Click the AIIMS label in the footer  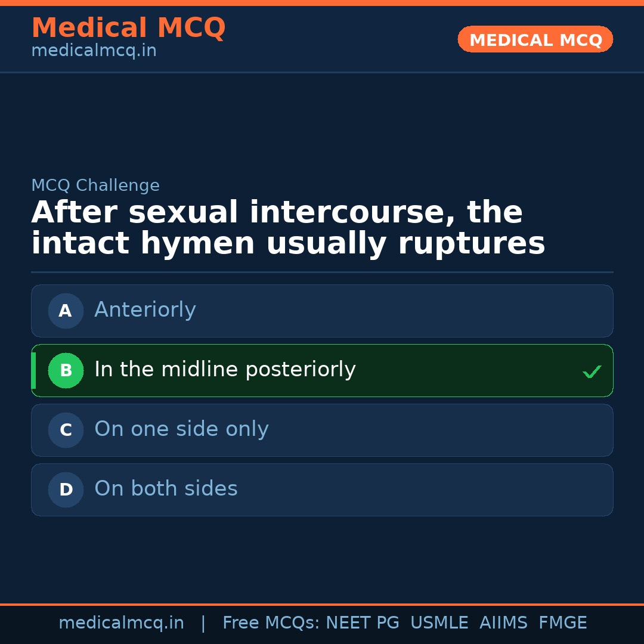point(504,623)
